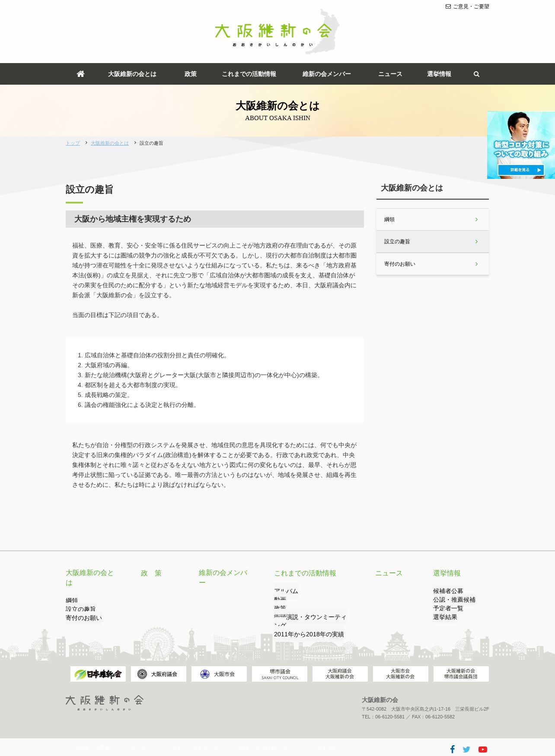The image size is (555, 756).
Task: Open これまでの活動情報 in nav bar
Action: [x=249, y=74]
